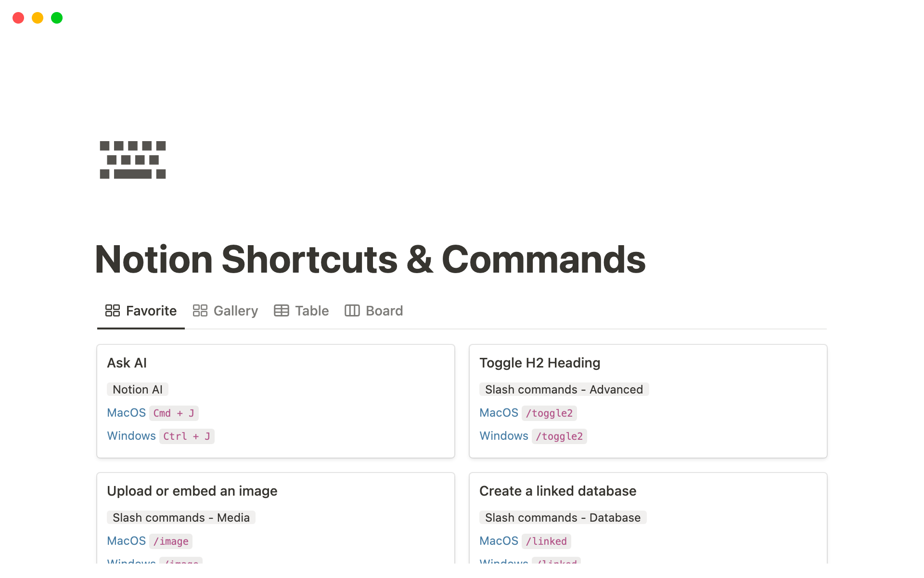Click the Cmd + J shortcut code

pyautogui.click(x=173, y=413)
